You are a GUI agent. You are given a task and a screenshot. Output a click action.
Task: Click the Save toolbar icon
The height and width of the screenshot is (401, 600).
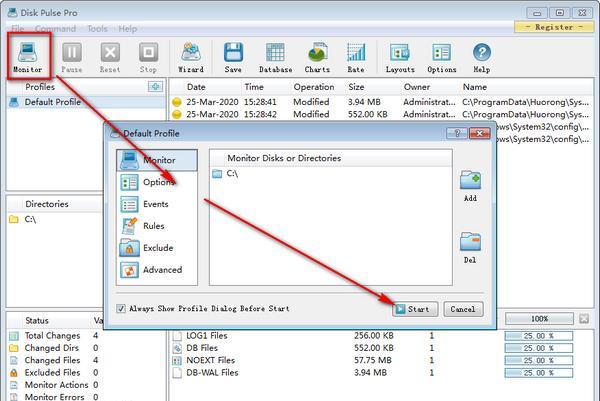(x=233, y=57)
